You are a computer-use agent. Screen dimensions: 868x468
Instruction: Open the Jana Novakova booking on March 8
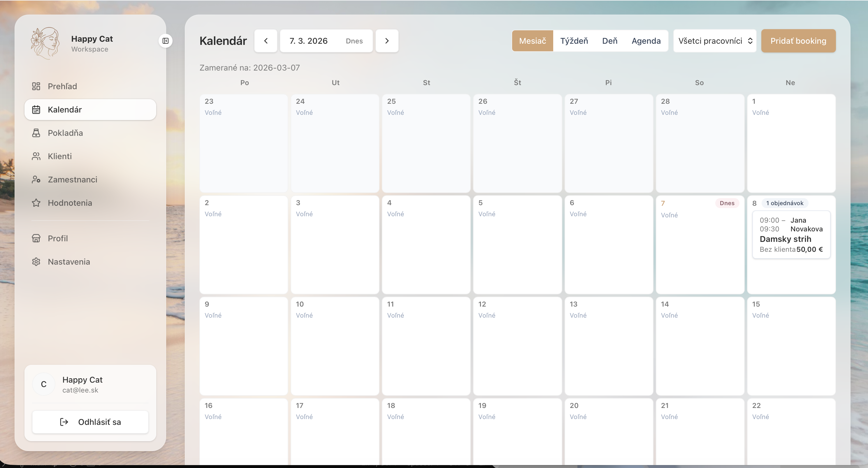click(791, 235)
